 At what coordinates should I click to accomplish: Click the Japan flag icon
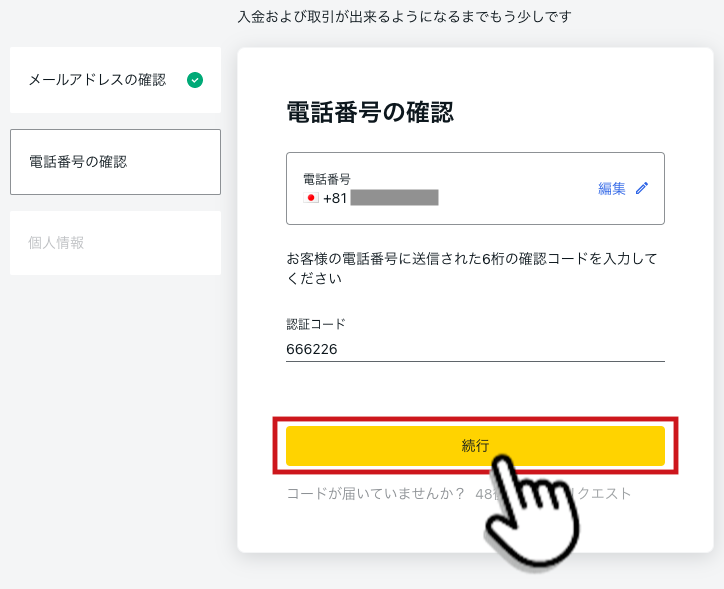pos(311,198)
